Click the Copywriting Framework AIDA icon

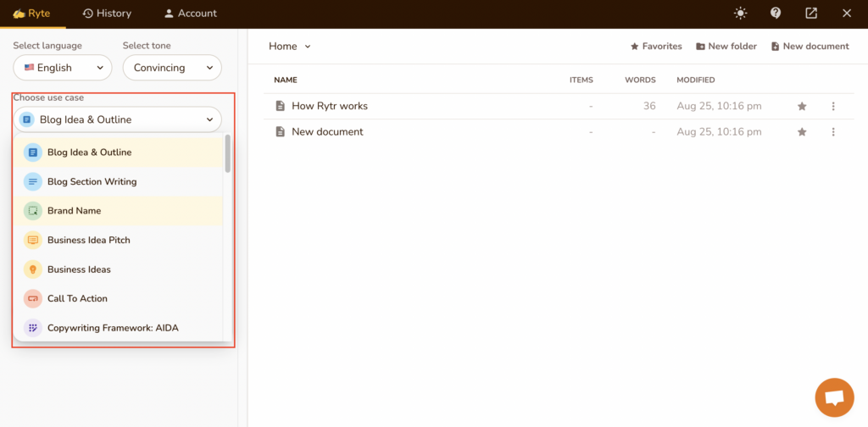point(33,328)
